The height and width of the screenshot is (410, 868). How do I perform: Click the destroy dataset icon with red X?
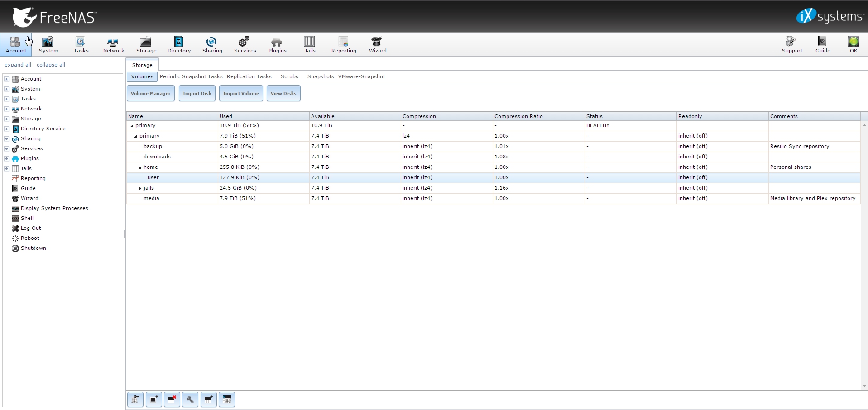pos(172,400)
